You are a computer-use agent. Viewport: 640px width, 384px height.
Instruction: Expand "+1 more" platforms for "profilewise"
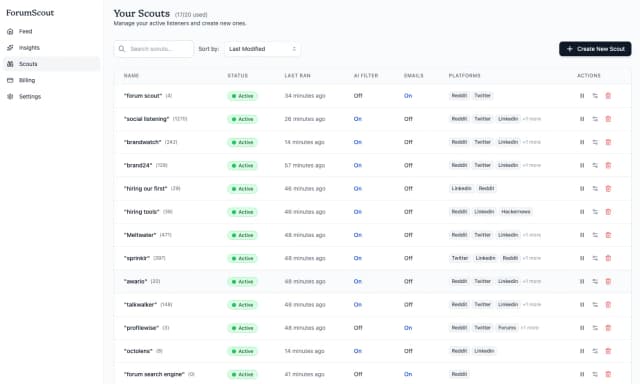[x=530, y=328]
